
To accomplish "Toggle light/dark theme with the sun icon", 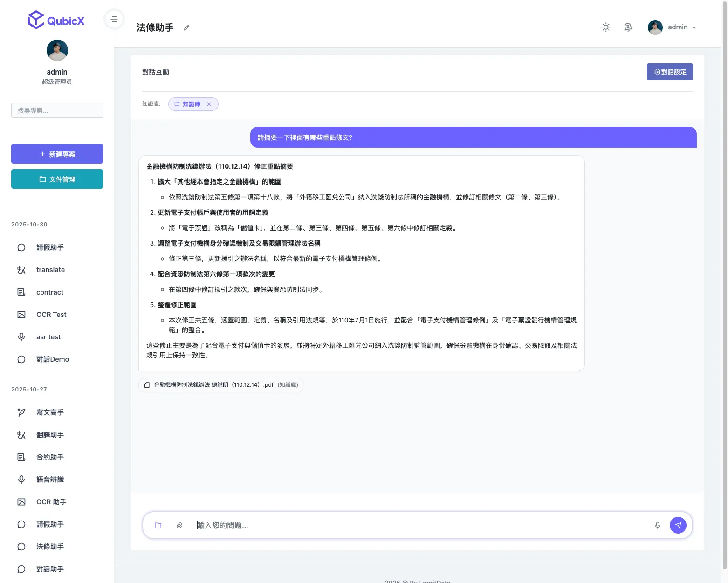I will point(605,27).
